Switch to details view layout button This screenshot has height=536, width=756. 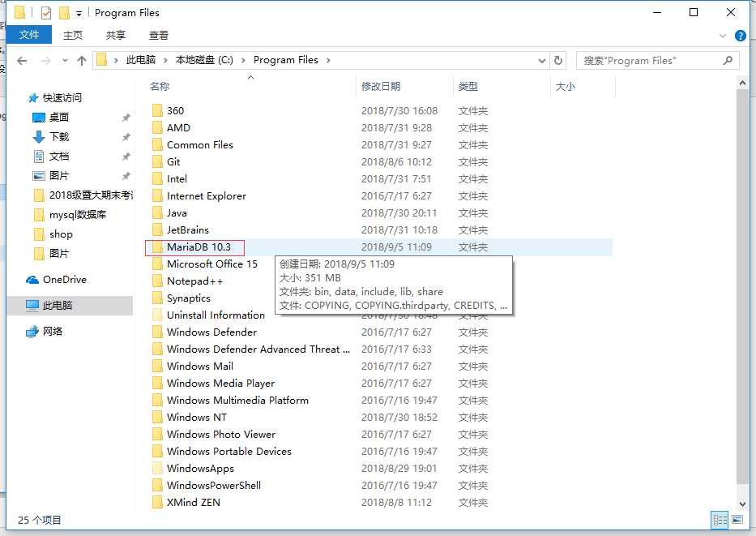[x=720, y=520]
